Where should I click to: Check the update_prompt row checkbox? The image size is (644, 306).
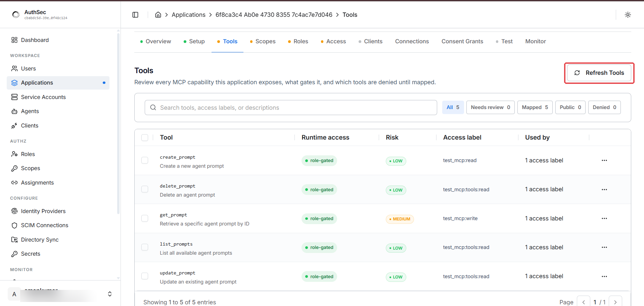(145, 276)
